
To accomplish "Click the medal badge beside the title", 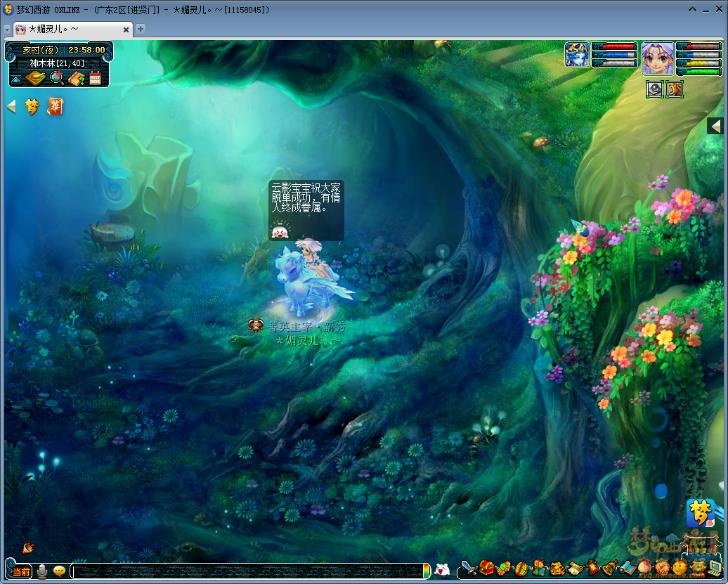I will pyautogui.click(x=256, y=325).
